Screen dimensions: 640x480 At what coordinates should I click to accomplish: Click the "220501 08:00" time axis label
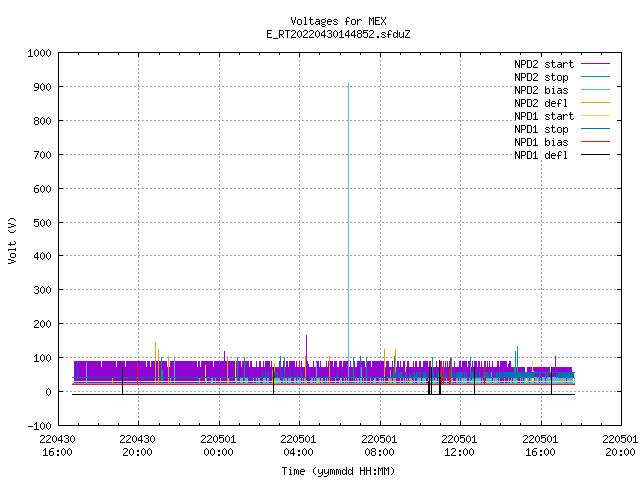click(379, 445)
